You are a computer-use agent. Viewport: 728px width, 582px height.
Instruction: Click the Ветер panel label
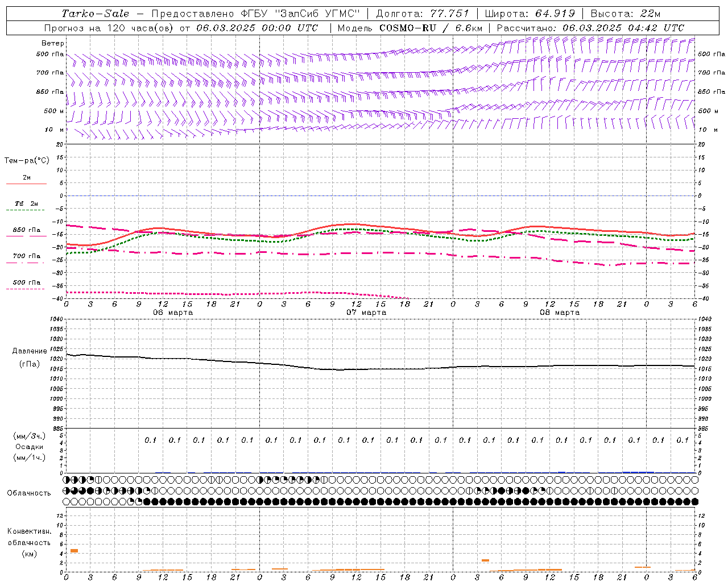click(x=52, y=43)
